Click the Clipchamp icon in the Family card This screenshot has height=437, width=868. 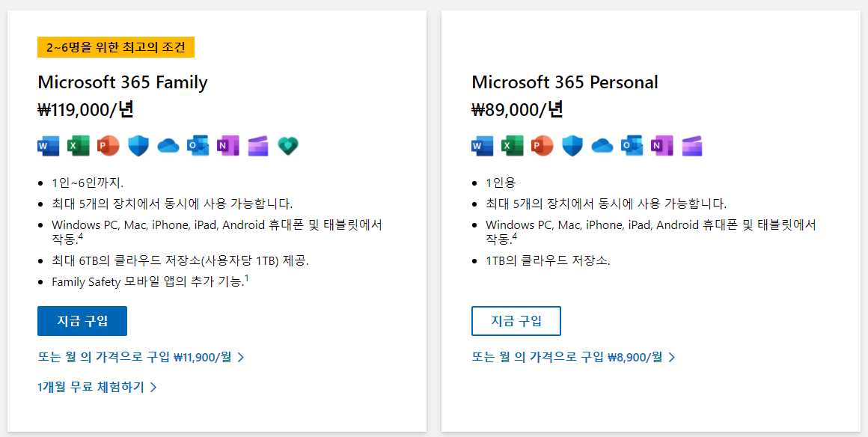tap(257, 146)
